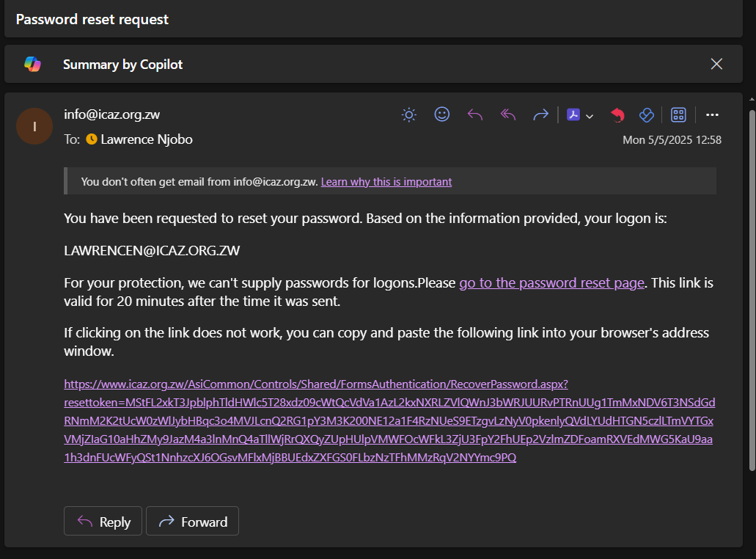Open the More actions ellipsis menu
756x559 pixels.
pyautogui.click(x=712, y=114)
